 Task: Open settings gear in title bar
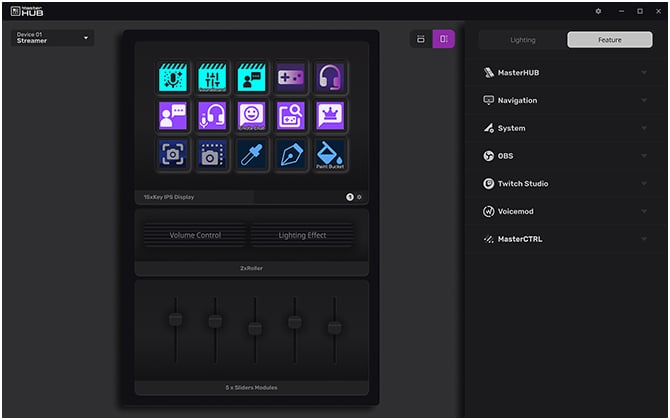coord(598,11)
